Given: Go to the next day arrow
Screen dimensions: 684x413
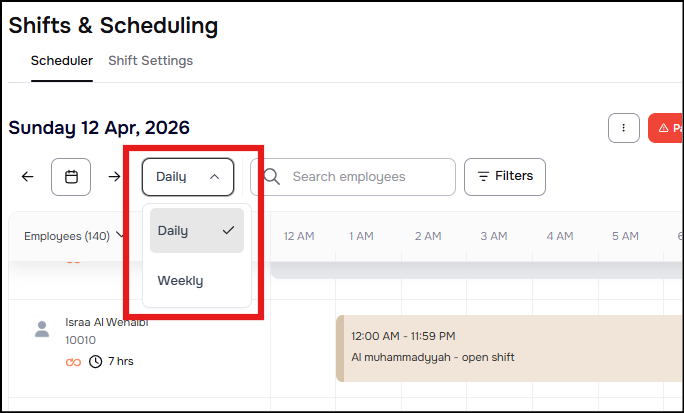Looking at the screenshot, I should 115,177.
